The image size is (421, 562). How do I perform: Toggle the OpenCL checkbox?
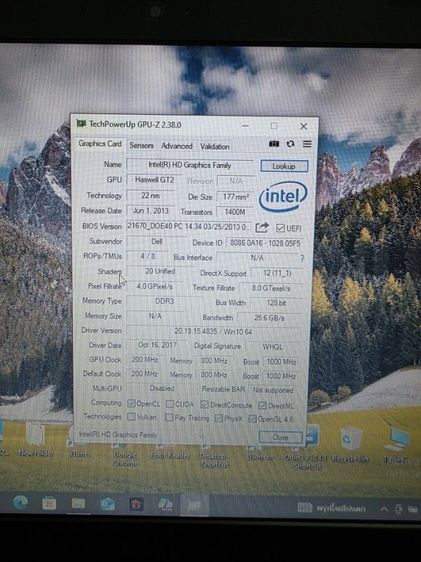[x=131, y=403]
